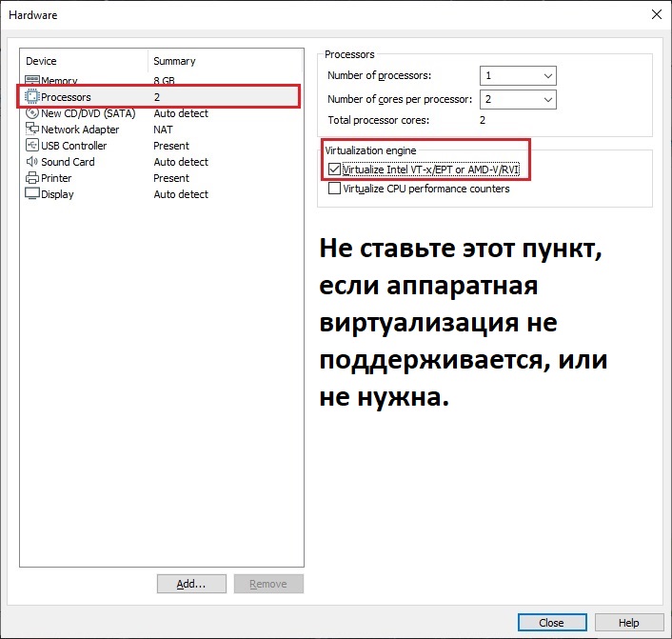Screen dimensions: 672x639
Task: Open Help for hardware settings
Action: click(x=629, y=622)
